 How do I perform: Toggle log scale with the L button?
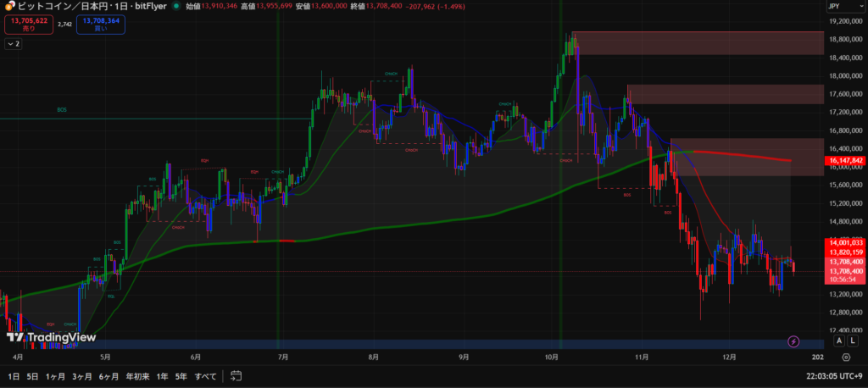coord(853,341)
